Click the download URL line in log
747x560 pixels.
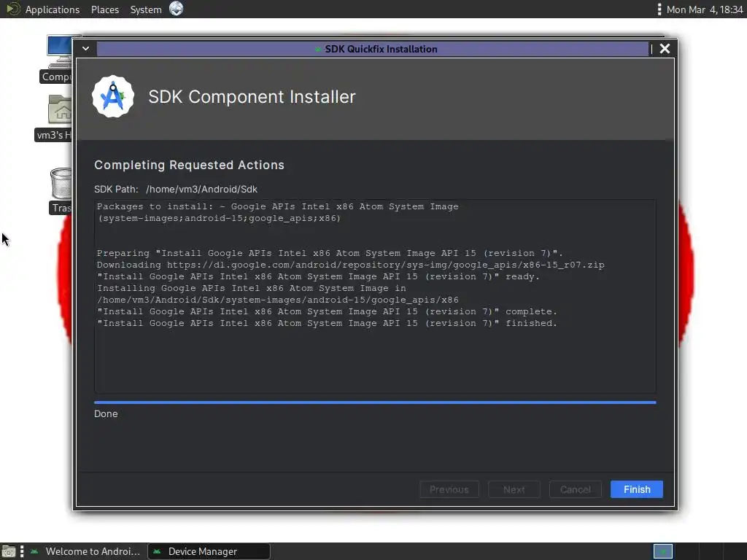[350, 265]
